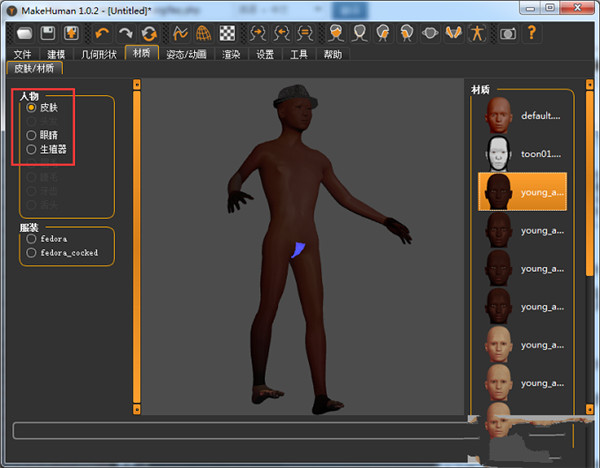
Task: Click the redo arrow icon
Action: point(126,33)
